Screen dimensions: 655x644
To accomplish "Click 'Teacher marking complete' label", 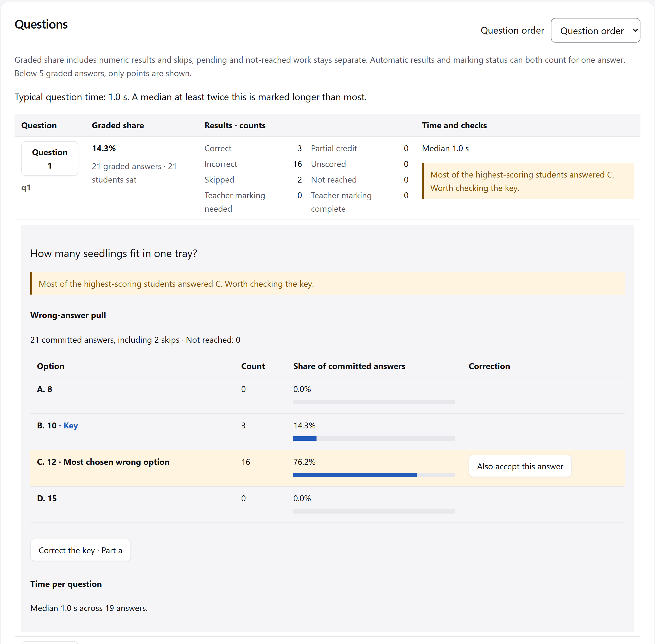I will tap(341, 202).
